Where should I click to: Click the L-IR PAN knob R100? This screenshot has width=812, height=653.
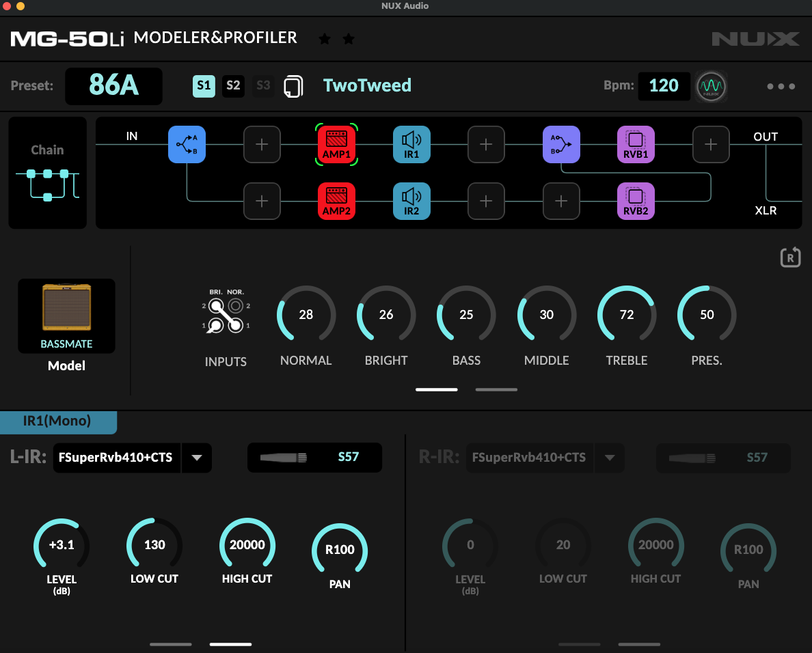click(x=340, y=549)
